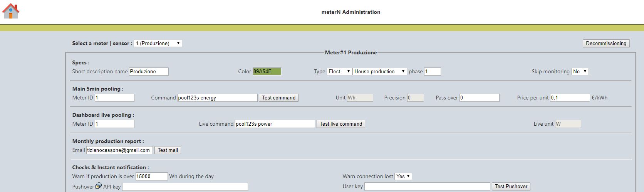Click the Decommissioning button
The height and width of the screenshot is (192, 644).
point(606,43)
